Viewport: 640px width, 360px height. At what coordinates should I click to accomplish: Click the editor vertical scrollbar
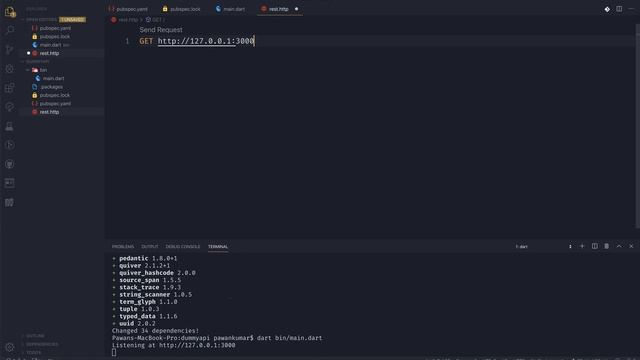point(637,127)
